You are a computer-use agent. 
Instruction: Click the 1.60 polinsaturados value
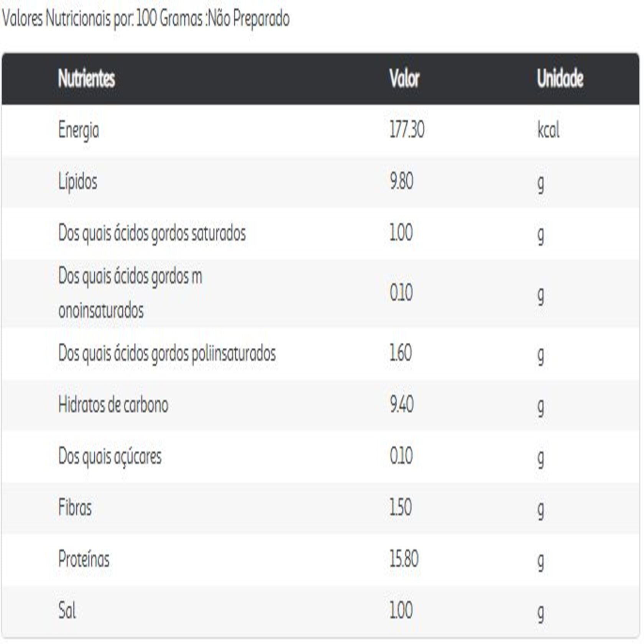click(401, 353)
